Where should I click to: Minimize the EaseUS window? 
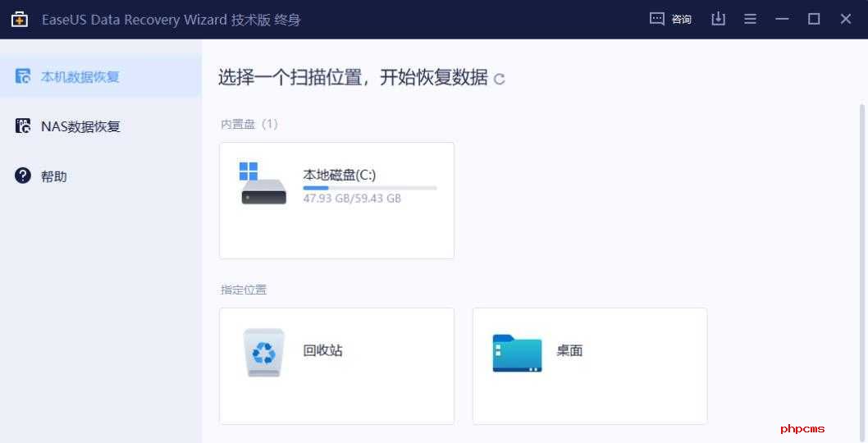point(782,19)
